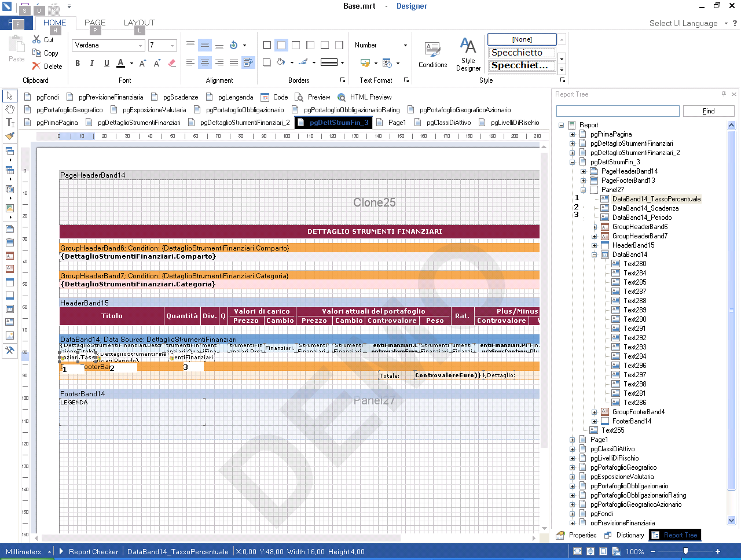741x560 pixels.
Task: Open the Millimeters units selector
Action: point(28,551)
